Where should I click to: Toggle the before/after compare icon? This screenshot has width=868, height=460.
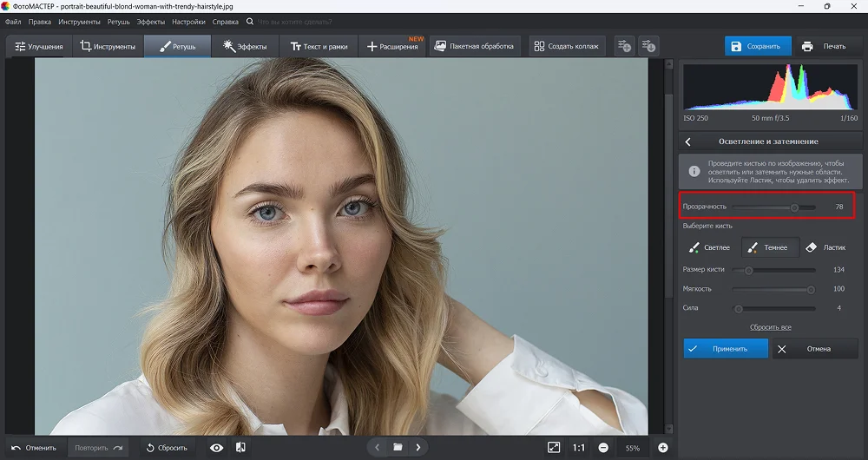pos(240,447)
